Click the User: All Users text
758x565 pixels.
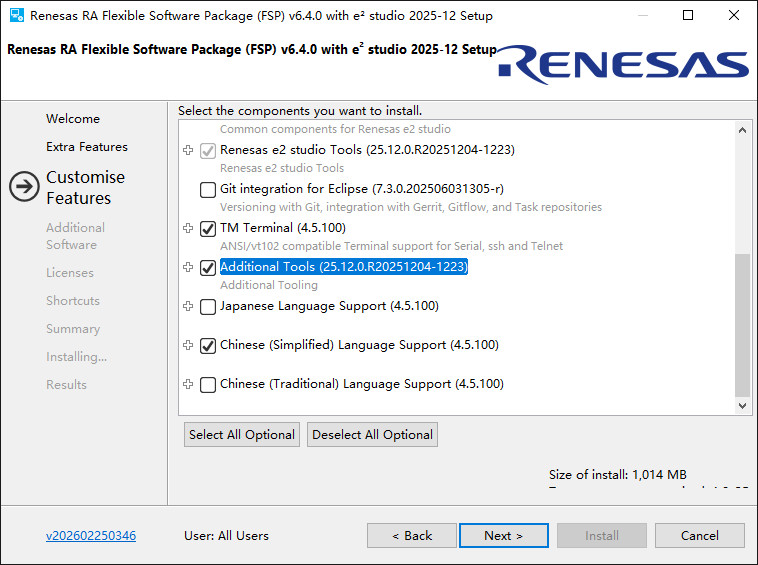[226, 536]
